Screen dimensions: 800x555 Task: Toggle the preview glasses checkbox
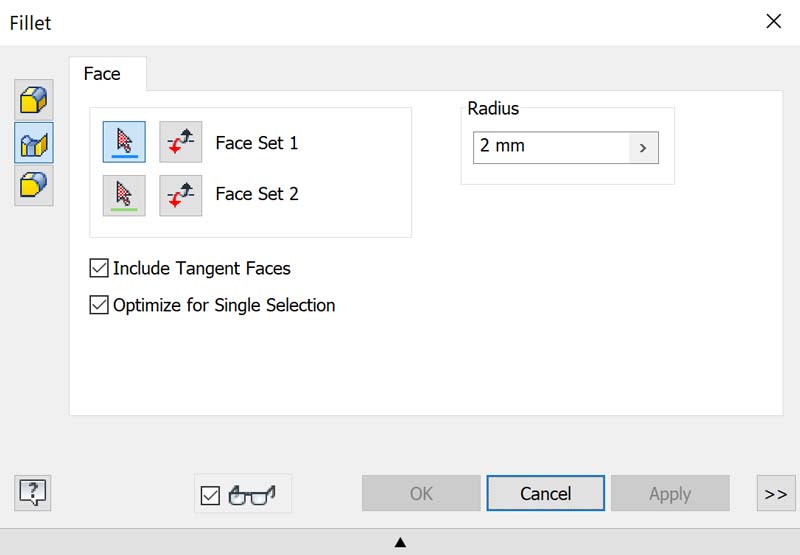pyautogui.click(x=210, y=495)
